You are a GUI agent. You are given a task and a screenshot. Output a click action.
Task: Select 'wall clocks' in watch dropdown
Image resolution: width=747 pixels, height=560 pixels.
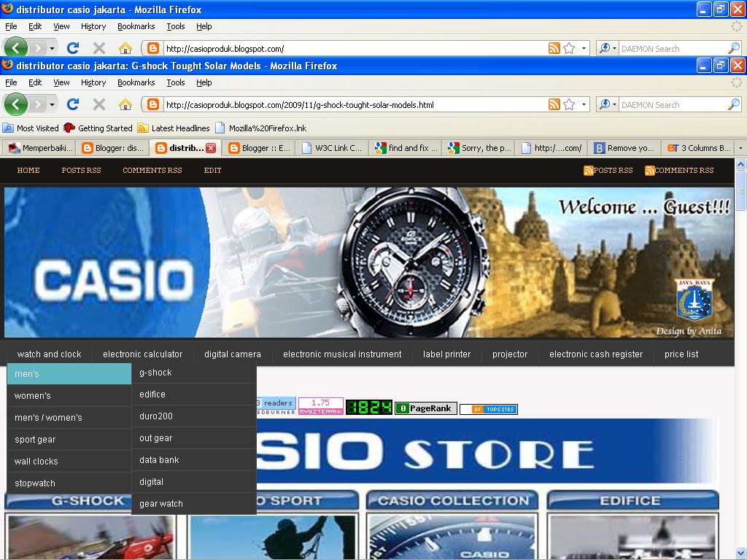pos(69,462)
